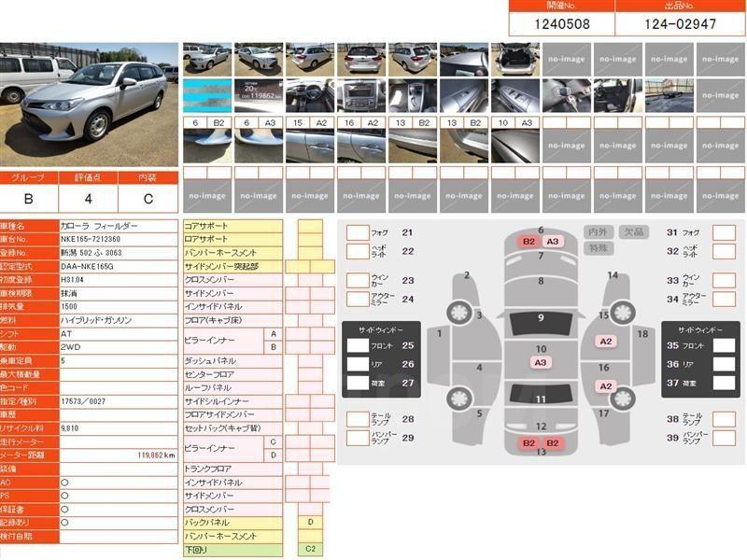Screen dimensions: 747x560
Task: Select chassis number NKE165-7212360
Action: tap(91, 239)
